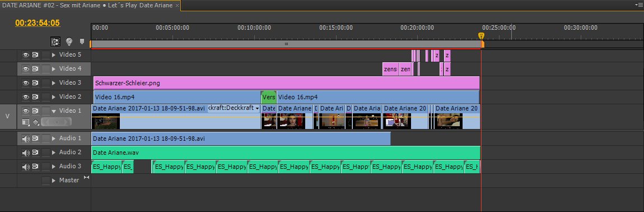
Task: Expand the Audio 3 track
Action: 53,167
